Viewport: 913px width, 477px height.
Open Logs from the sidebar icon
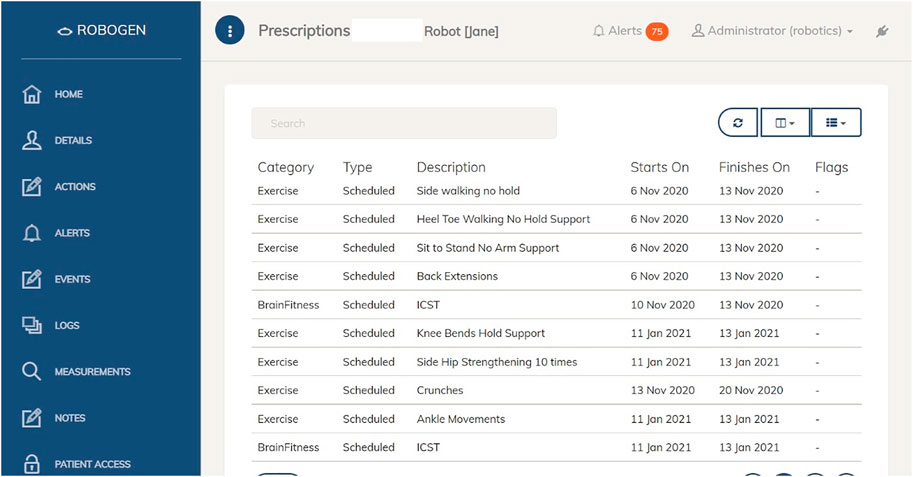[31, 325]
